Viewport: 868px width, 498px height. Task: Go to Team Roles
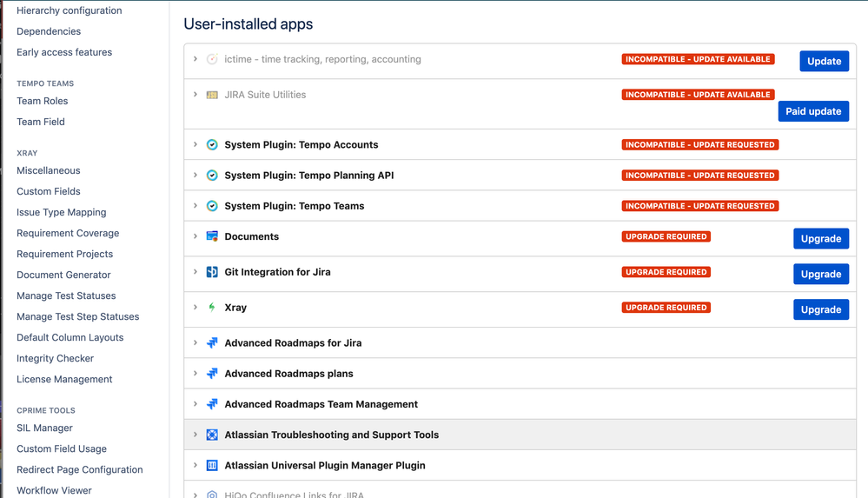(42, 101)
